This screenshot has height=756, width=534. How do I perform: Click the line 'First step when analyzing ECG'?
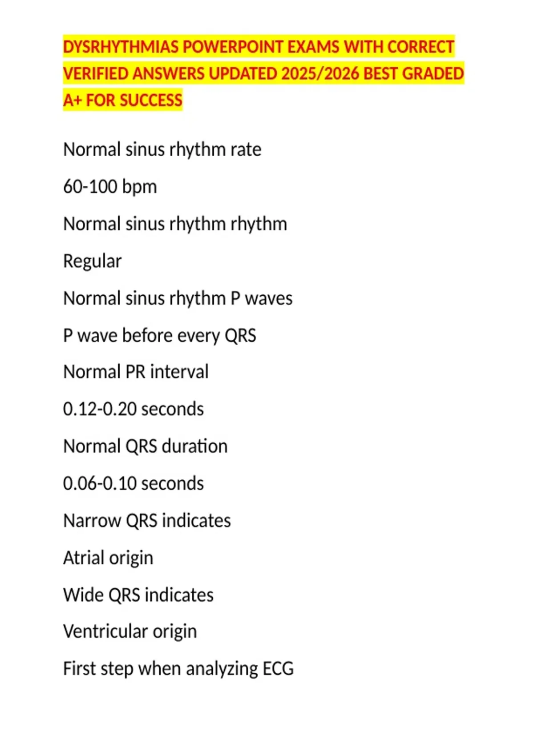click(178, 669)
